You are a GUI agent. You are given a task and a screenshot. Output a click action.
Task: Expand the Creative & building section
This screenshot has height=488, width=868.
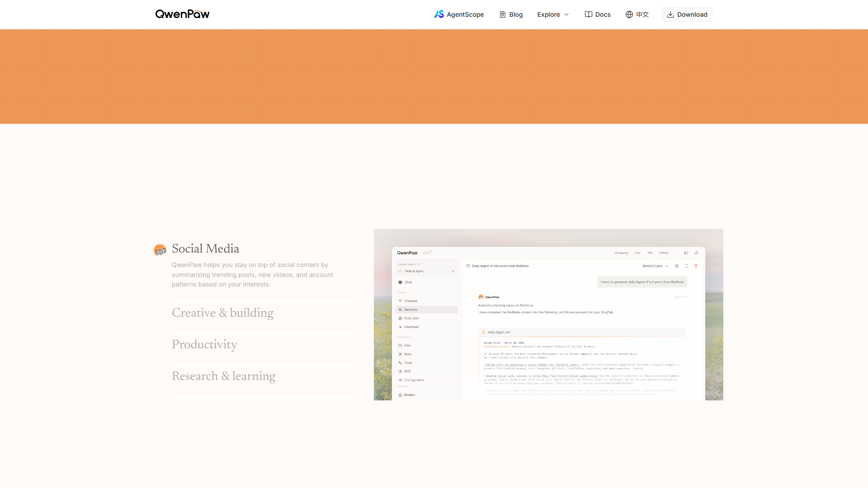coord(222,313)
